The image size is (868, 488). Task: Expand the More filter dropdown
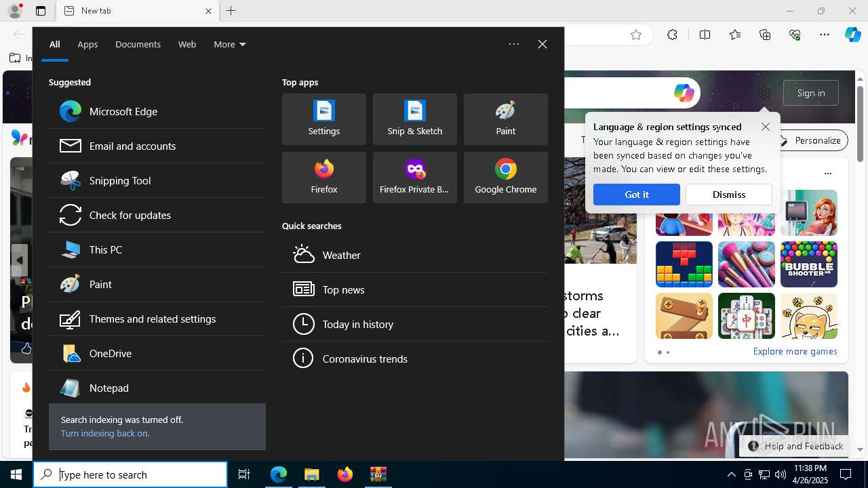pyautogui.click(x=230, y=44)
